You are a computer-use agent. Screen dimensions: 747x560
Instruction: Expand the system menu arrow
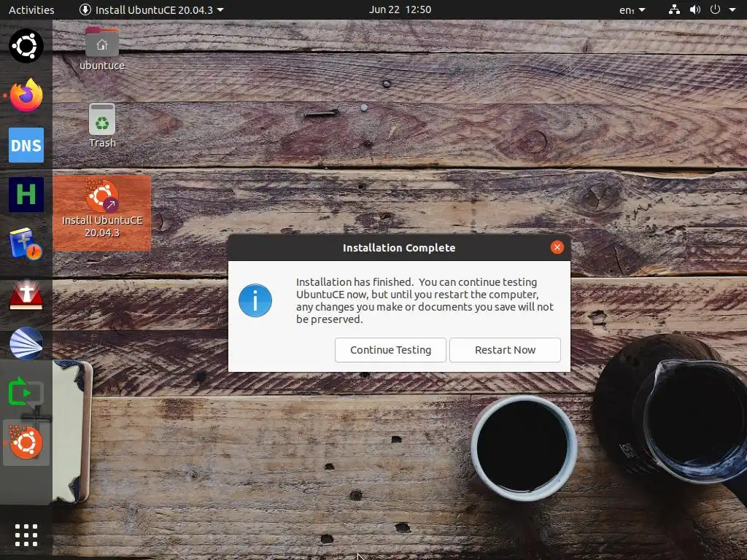pyautogui.click(x=732, y=9)
